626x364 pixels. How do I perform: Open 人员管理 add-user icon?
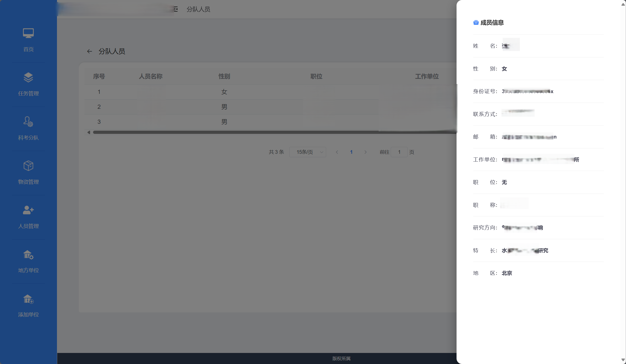point(28,210)
